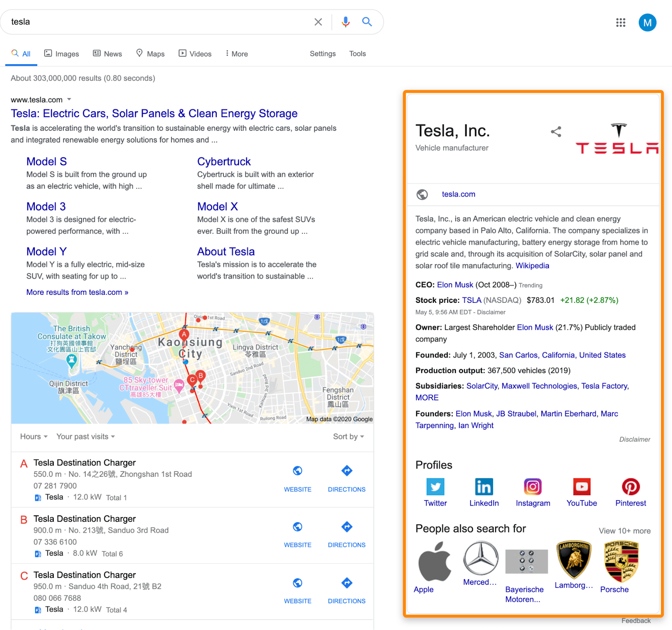Open the About Tesla sitelink
This screenshot has height=630, width=672.
pos(226,252)
